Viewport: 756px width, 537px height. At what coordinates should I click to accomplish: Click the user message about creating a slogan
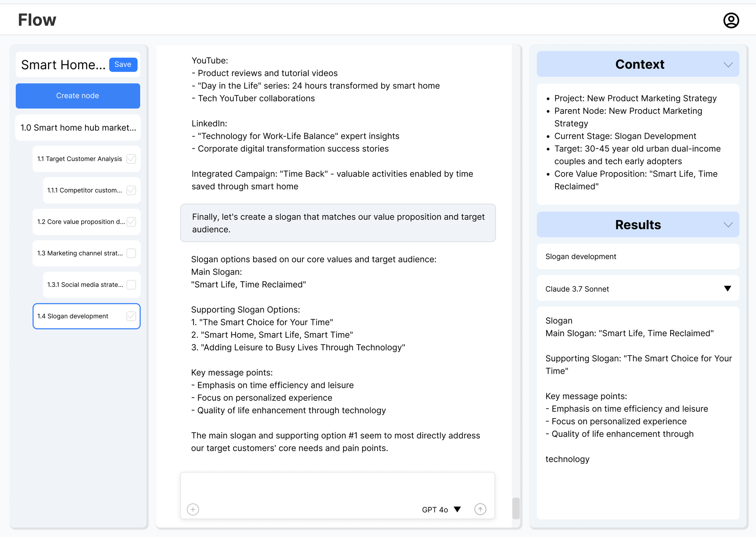(x=338, y=223)
